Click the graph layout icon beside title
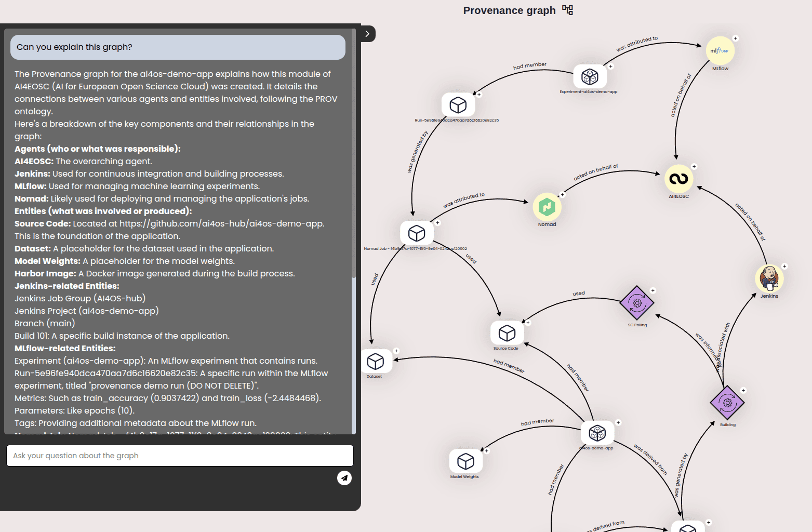The width and height of the screenshot is (812, 532). tap(568, 10)
